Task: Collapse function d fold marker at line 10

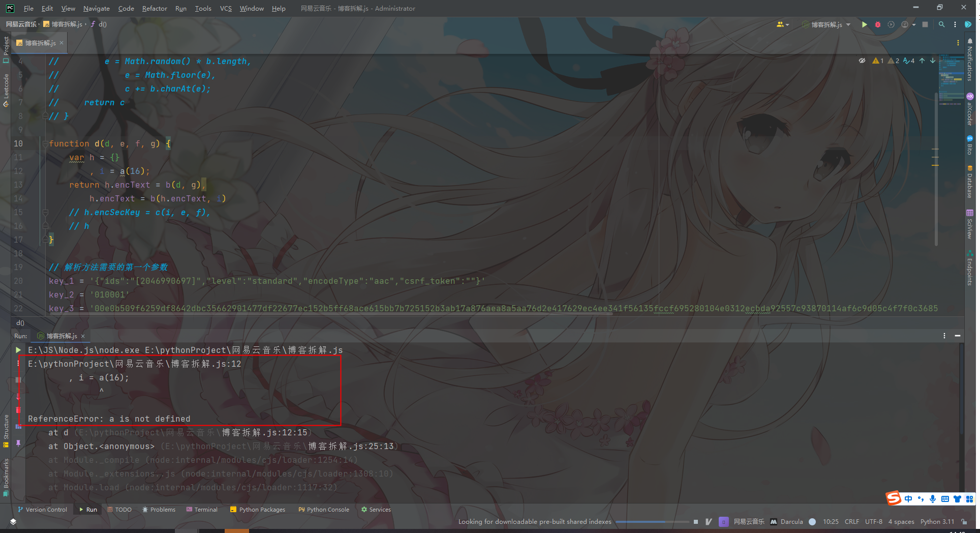Action: (45, 144)
